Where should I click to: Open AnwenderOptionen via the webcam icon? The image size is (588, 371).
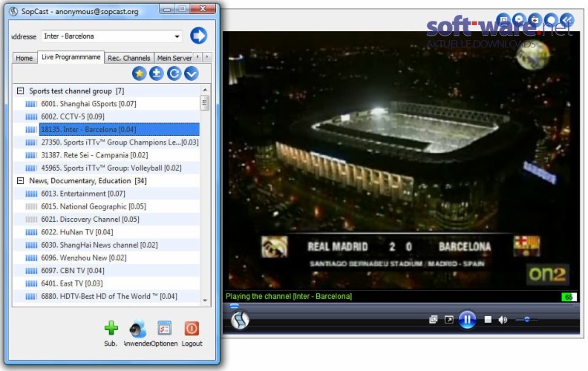[x=137, y=329]
